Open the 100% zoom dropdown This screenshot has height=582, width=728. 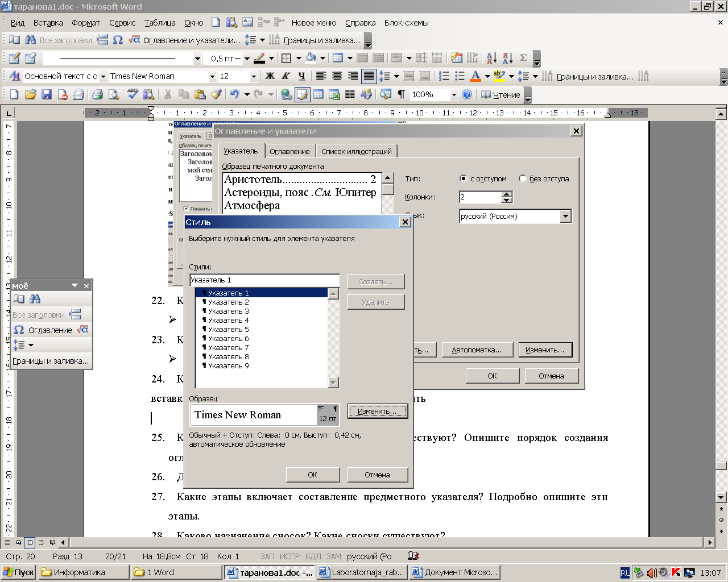click(x=454, y=94)
